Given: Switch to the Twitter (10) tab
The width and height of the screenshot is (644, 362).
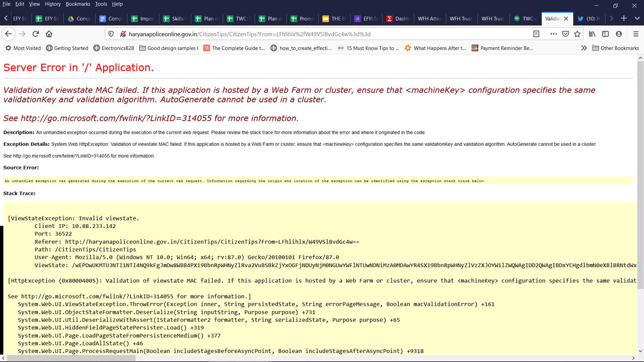Looking at the screenshot, I should point(589,18).
